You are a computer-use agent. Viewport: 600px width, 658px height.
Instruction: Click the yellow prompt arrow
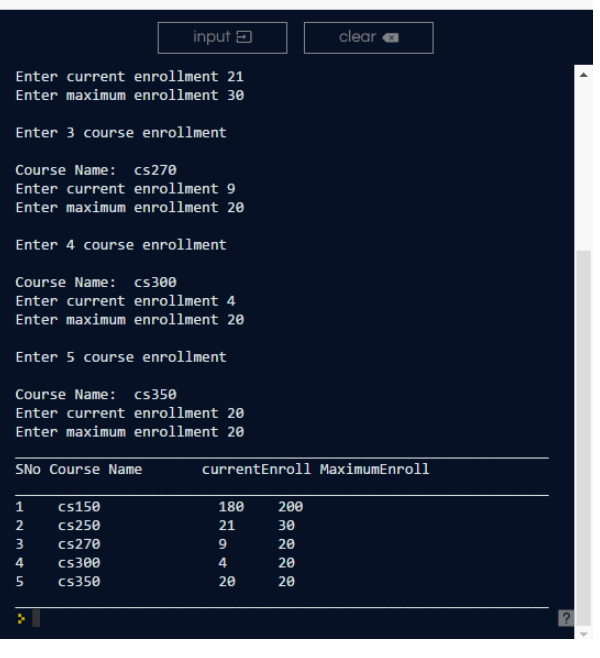(20, 619)
